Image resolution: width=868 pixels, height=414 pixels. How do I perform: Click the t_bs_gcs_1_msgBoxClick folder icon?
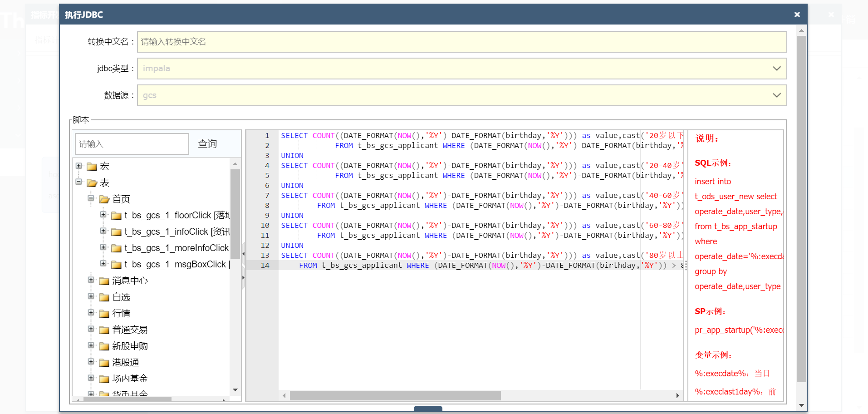117,265
